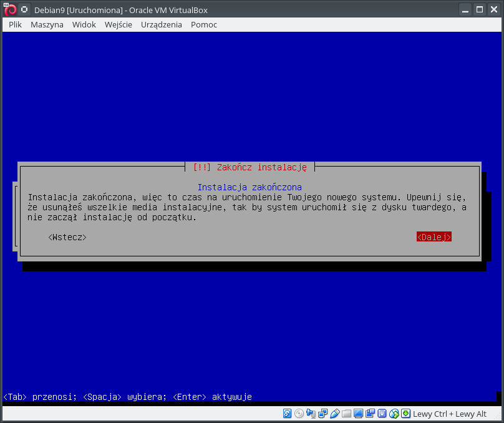This screenshot has width=504, height=423.
Task: Toggle the mouse integration status icon
Action: 394,414
